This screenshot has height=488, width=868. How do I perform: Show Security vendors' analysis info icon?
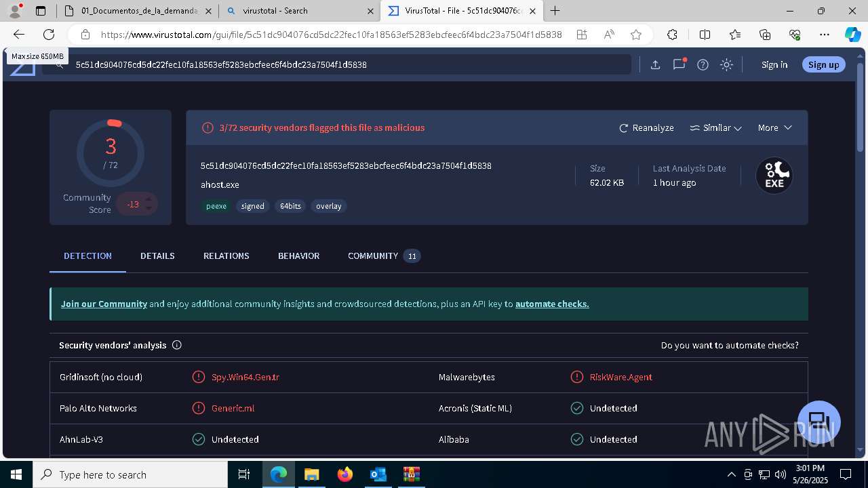point(177,345)
